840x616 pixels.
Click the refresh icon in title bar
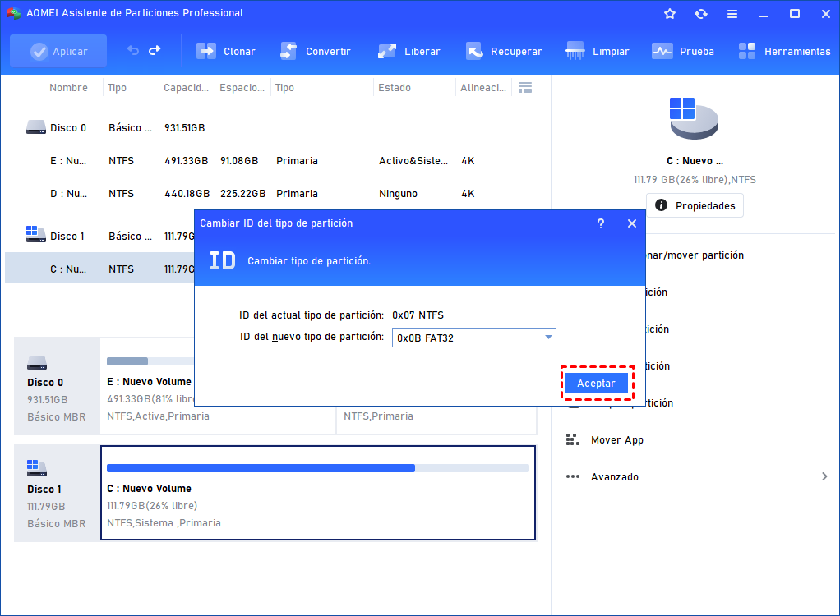click(x=701, y=14)
